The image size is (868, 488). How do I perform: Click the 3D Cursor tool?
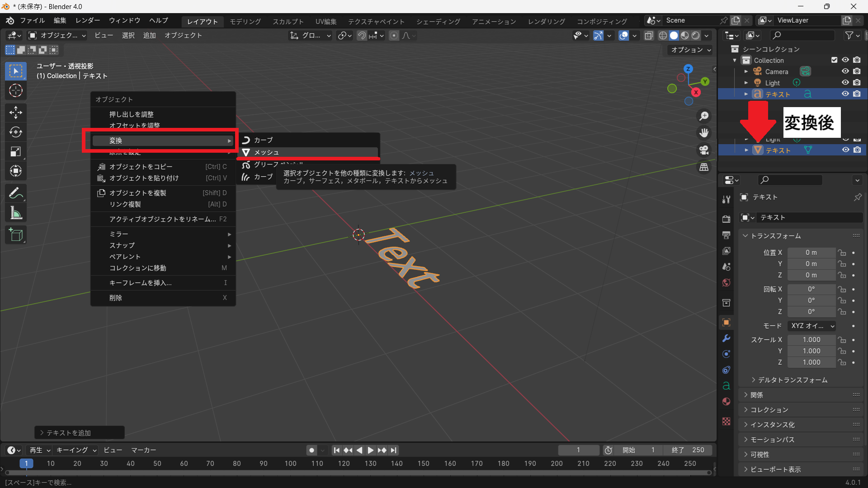[16, 91]
